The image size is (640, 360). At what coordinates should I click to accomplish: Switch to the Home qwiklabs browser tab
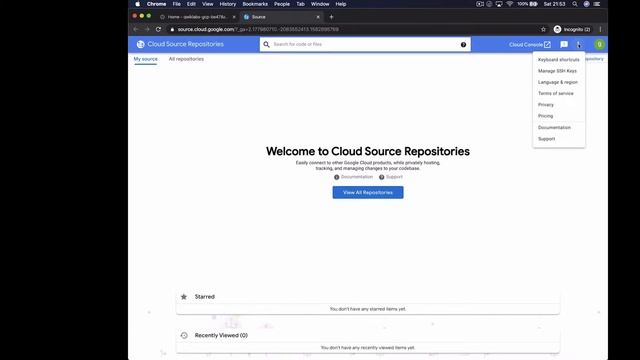[197, 17]
